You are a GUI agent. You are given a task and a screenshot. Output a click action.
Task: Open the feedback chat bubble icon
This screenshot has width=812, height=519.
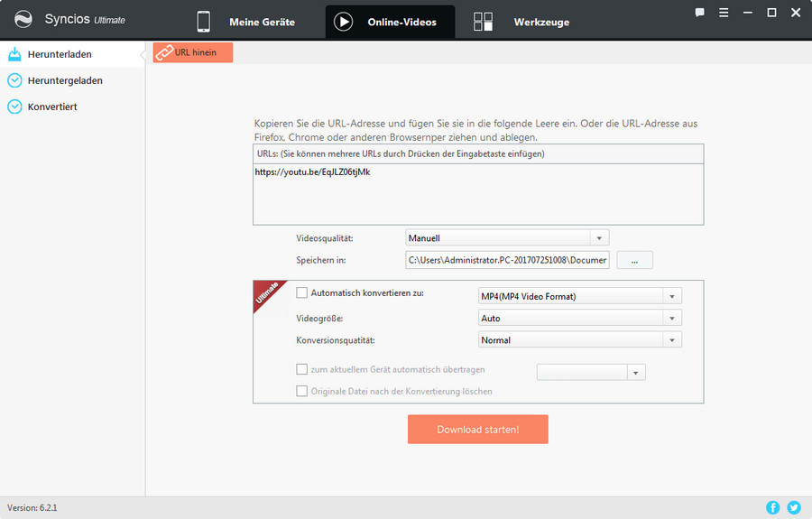(x=699, y=13)
